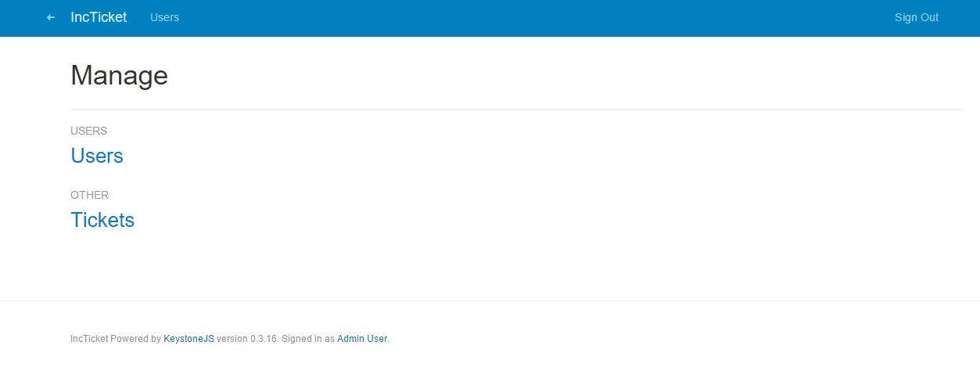Image resolution: width=980 pixels, height=378 pixels.
Task: Click blank area right of Tickets link
Action: [x=469, y=220]
